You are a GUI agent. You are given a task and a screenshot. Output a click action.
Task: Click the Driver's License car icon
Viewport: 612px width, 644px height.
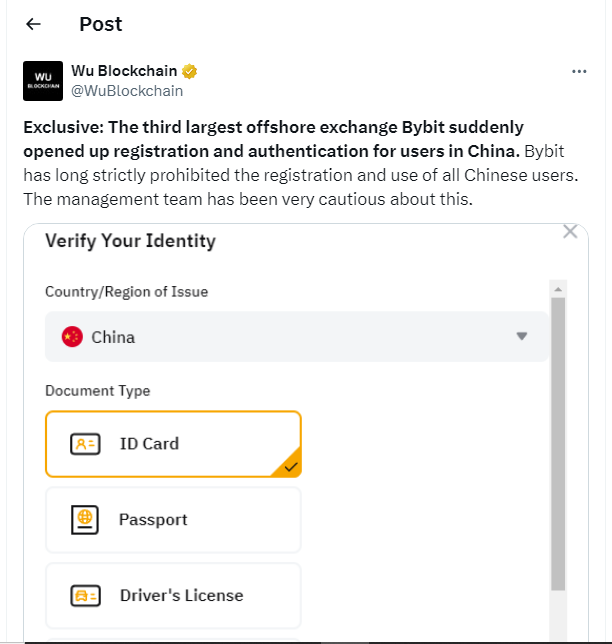pyautogui.click(x=85, y=596)
